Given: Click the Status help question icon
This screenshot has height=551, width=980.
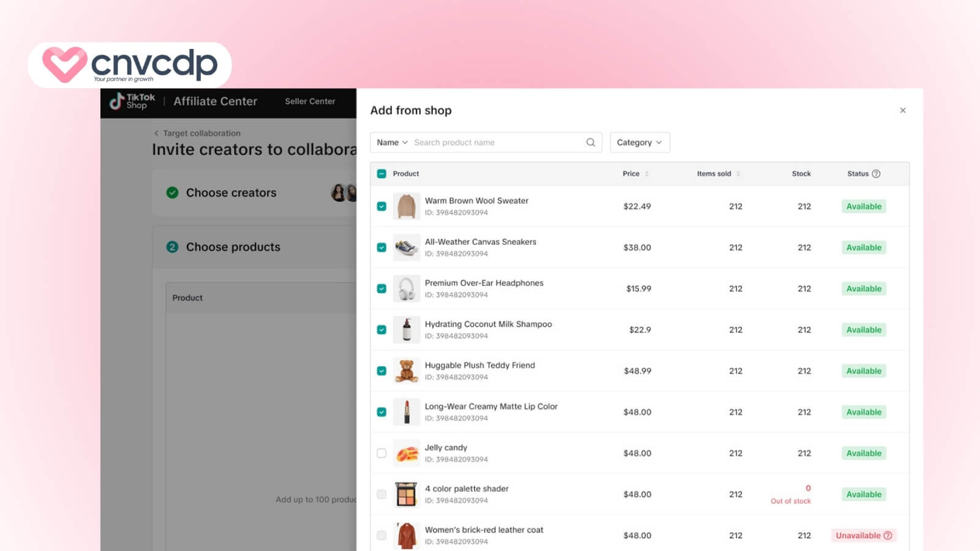Looking at the screenshot, I should [876, 174].
